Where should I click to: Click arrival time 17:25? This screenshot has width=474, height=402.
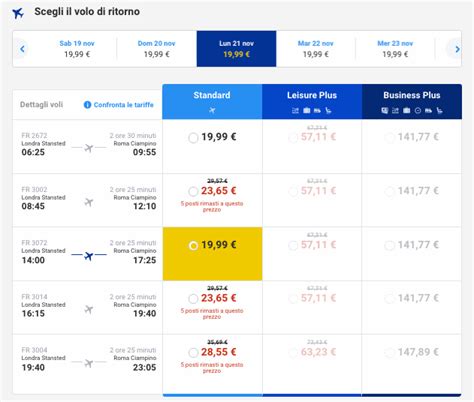[x=144, y=260]
